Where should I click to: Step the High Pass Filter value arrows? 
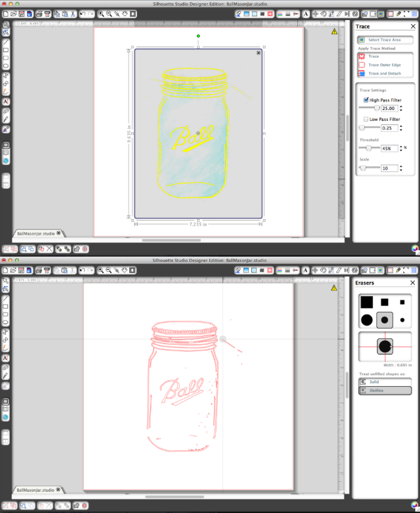(x=401, y=108)
